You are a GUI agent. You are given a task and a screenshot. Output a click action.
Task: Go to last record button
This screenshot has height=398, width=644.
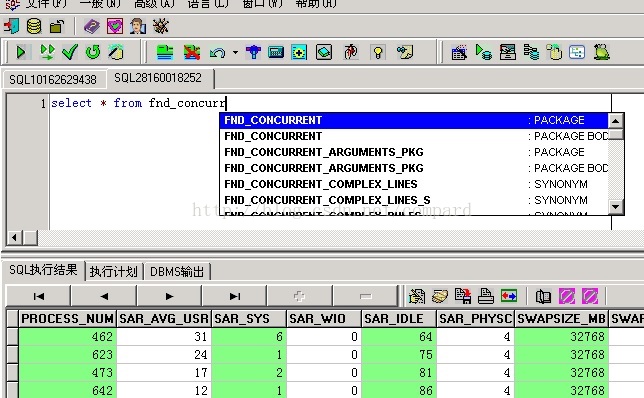[235, 296]
